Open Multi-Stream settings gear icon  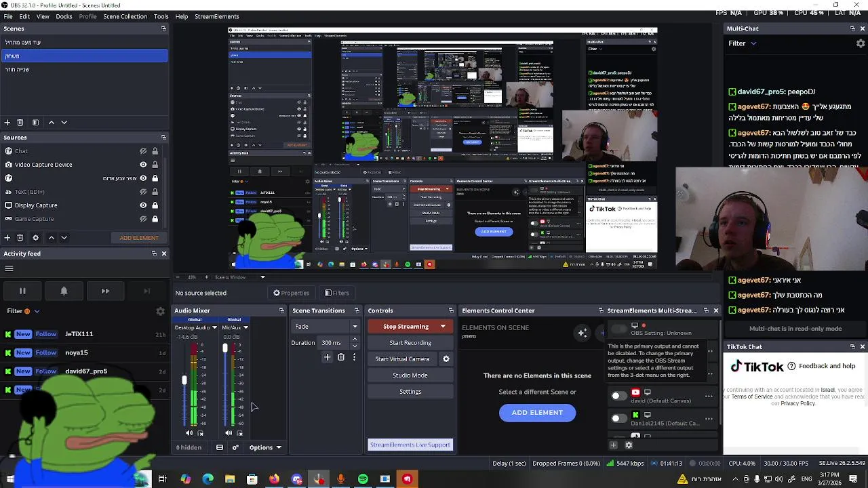click(629, 445)
